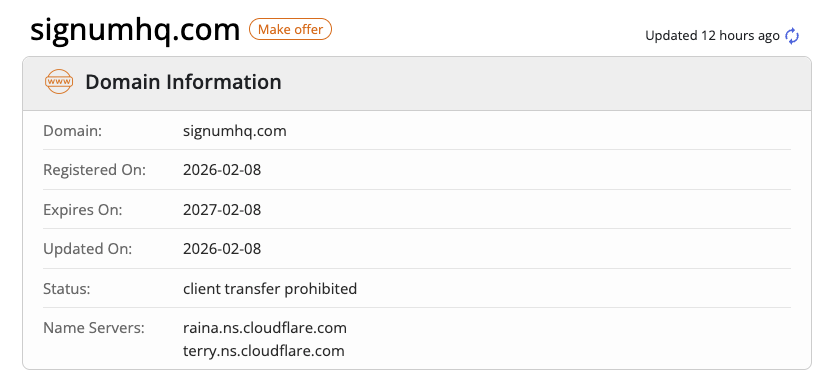Click the Name Servers: label

point(94,328)
